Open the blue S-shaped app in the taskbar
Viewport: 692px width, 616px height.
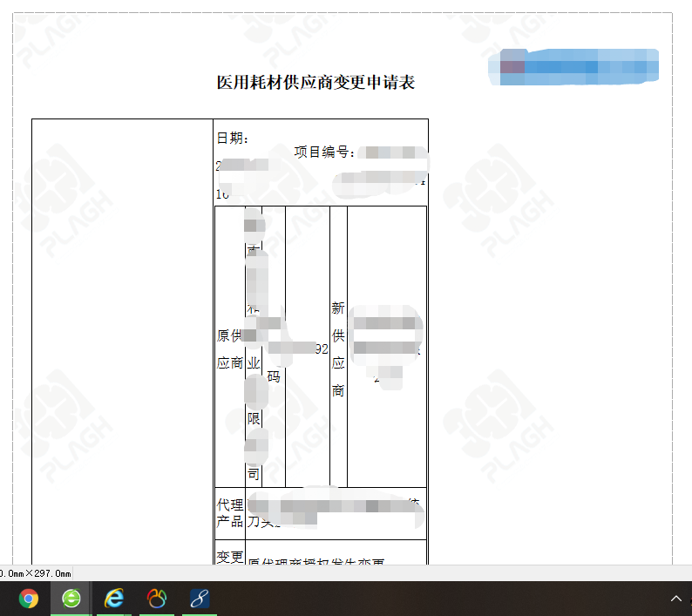(200, 599)
